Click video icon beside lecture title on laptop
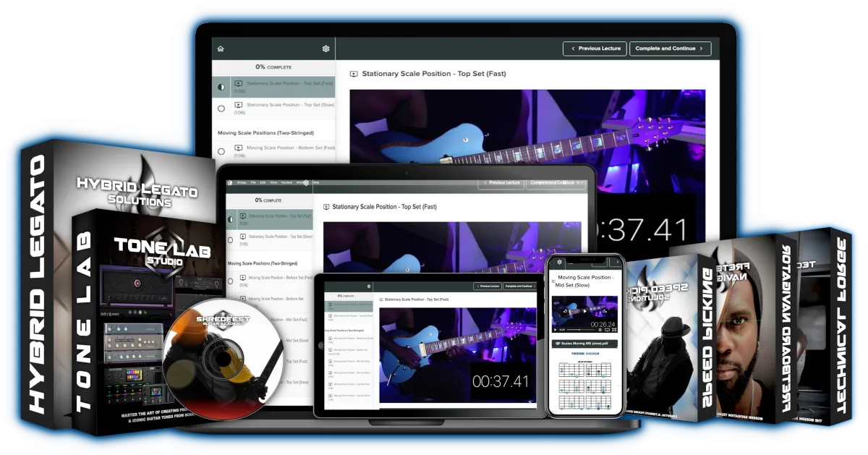This screenshot has width=868, height=455. coord(327,207)
